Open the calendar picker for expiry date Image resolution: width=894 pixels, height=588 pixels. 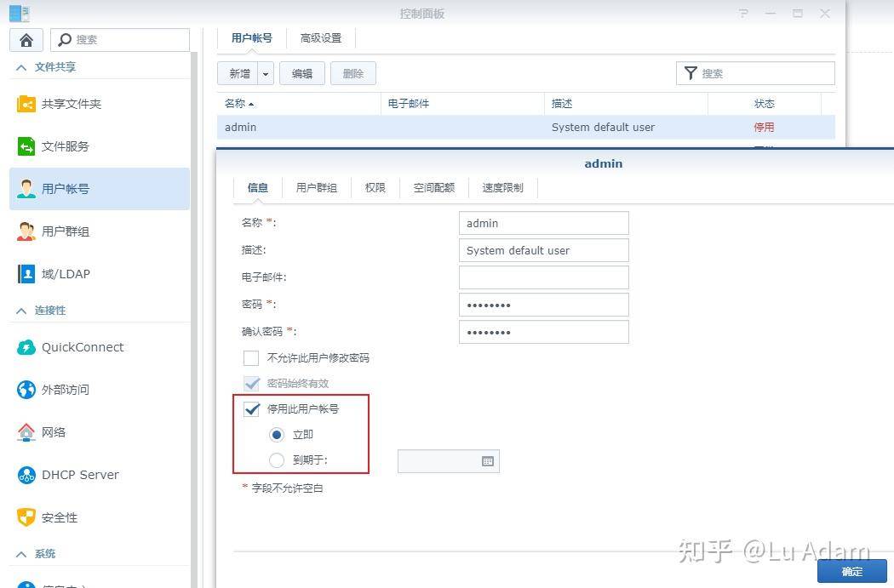(488, 461)
